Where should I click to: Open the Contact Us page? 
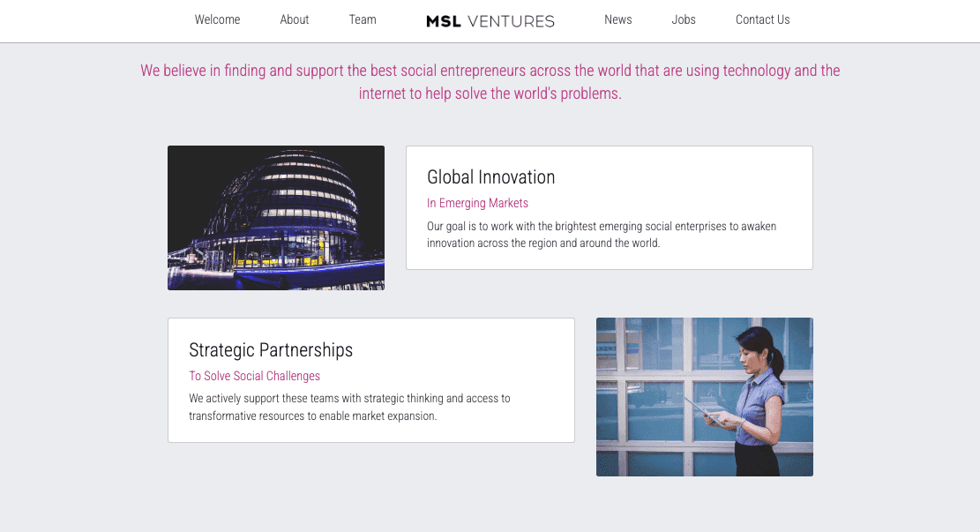click(x=762, y=19)
